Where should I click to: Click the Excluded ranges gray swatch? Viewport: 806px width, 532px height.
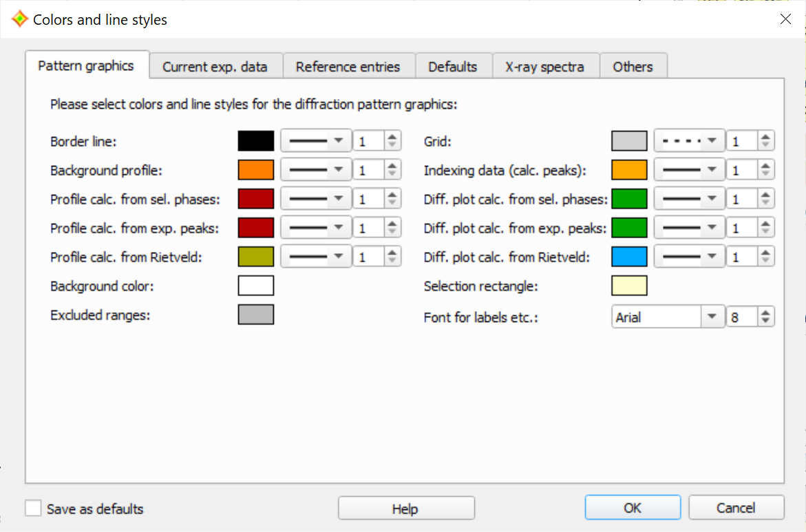point(256,315)
